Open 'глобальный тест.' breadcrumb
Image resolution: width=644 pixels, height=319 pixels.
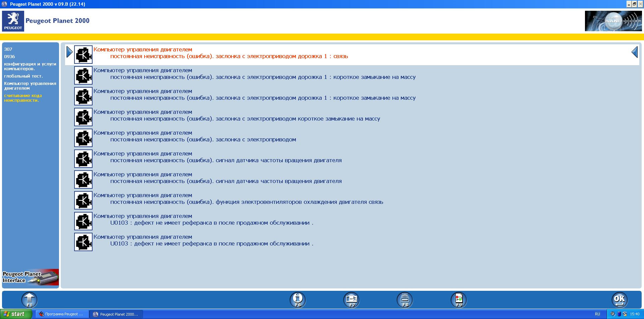(x=23, y=76)
